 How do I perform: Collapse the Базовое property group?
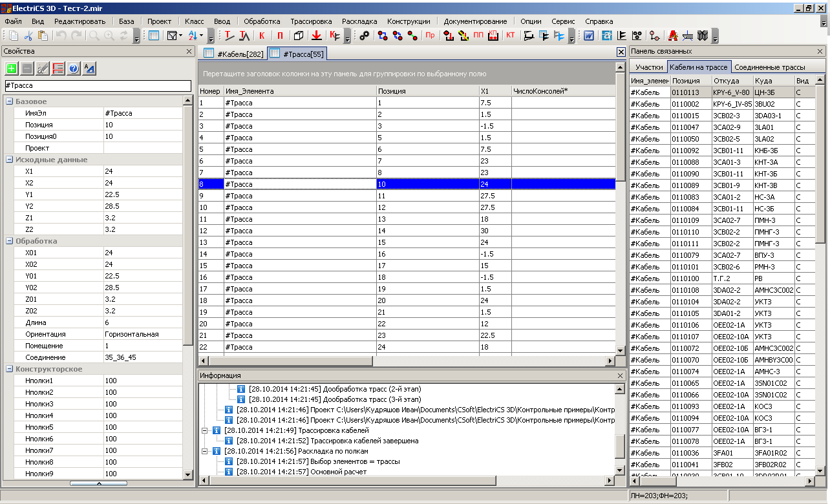click(10, 101)
